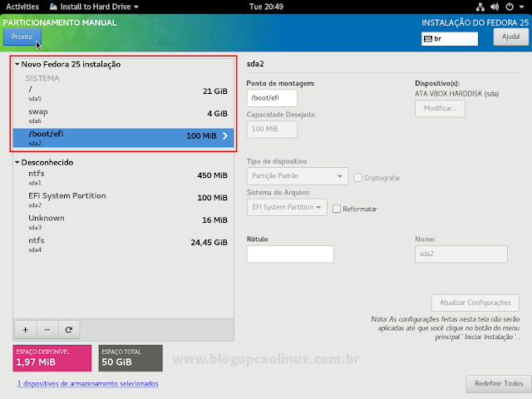
Task: Click the keyboard layout icon beside br
Action: pos(428,39)
